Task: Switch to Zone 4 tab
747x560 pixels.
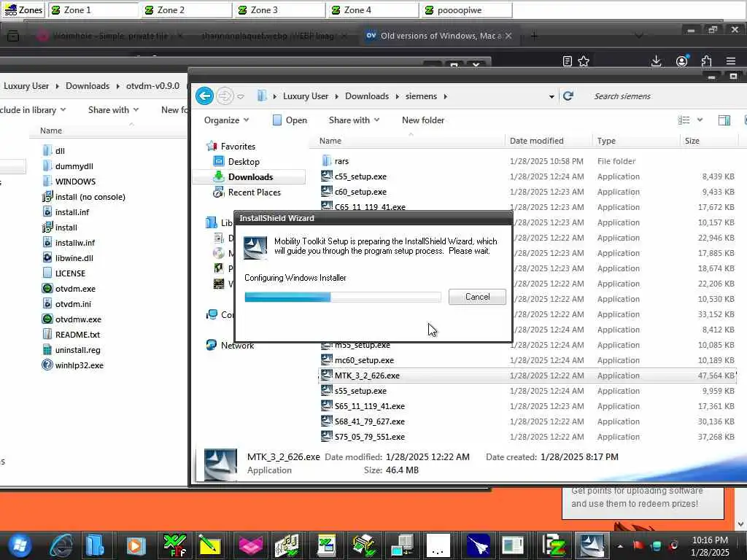Action: click(x=373, y=10)
